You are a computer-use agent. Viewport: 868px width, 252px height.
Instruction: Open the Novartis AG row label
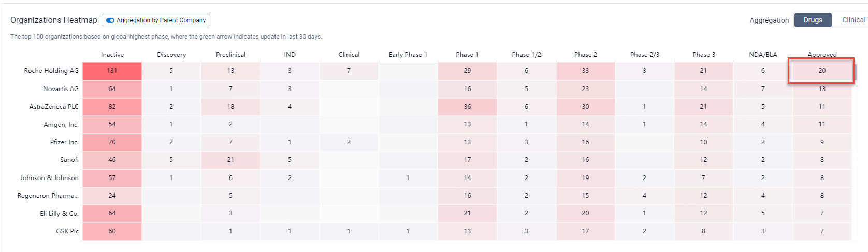tap(61, 89)
